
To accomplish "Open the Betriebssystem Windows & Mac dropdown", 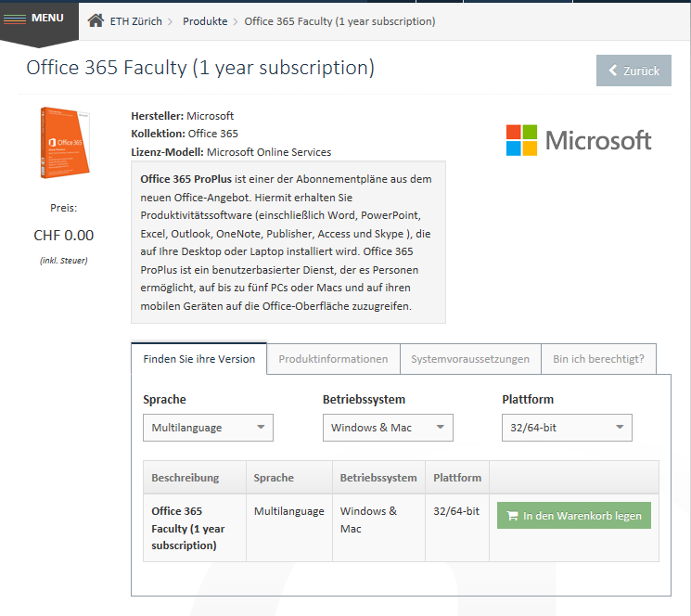I will point(388,428).
